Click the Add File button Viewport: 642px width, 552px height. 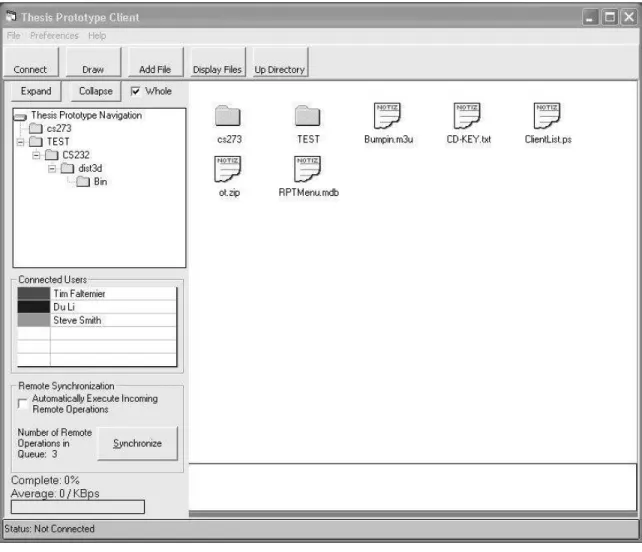[x=156, y=62]
